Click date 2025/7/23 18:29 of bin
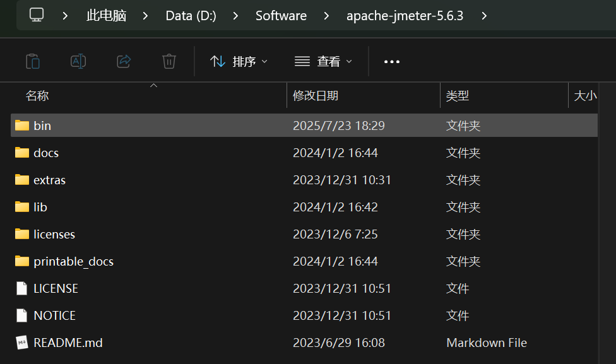Image resolution: width=616 pixels, height=364 pixels. pos(339,126)
